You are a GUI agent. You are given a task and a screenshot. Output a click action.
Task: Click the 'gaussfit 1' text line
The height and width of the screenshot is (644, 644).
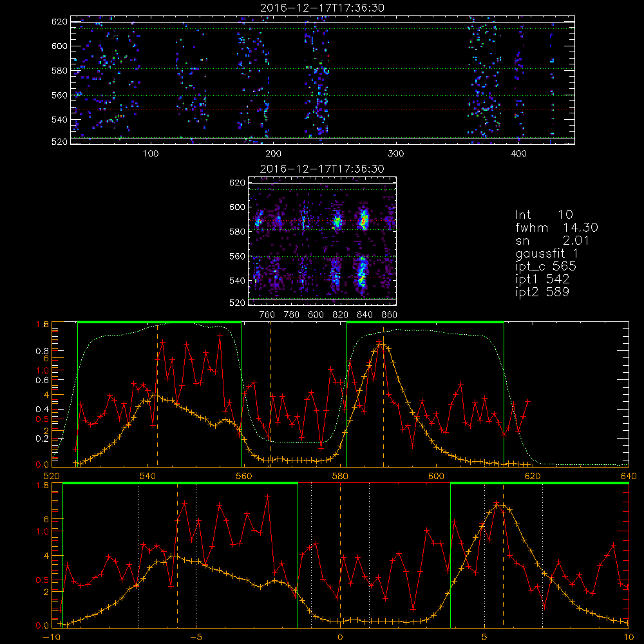tap(547, 254)
